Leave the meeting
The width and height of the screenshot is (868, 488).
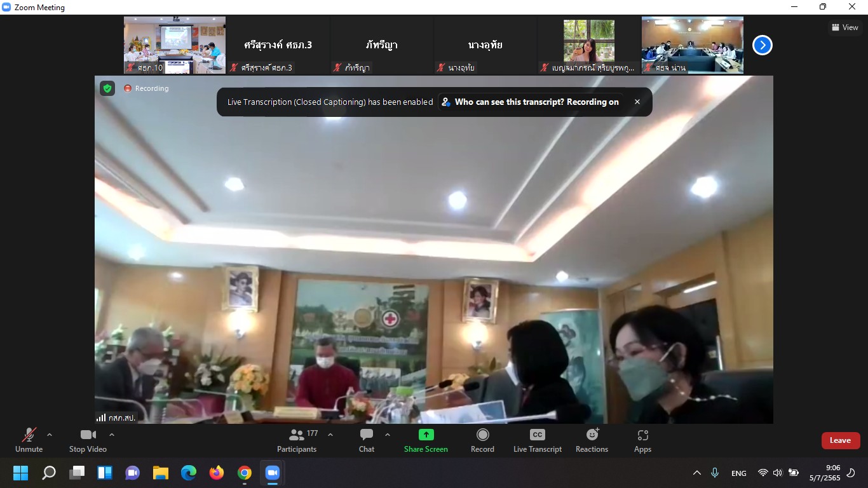(840, 440)
